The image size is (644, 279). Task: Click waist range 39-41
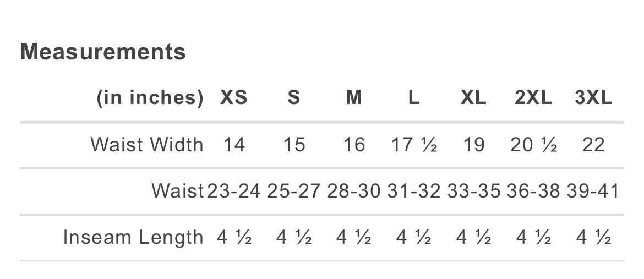pyautogui.click(x=593, y=191)
